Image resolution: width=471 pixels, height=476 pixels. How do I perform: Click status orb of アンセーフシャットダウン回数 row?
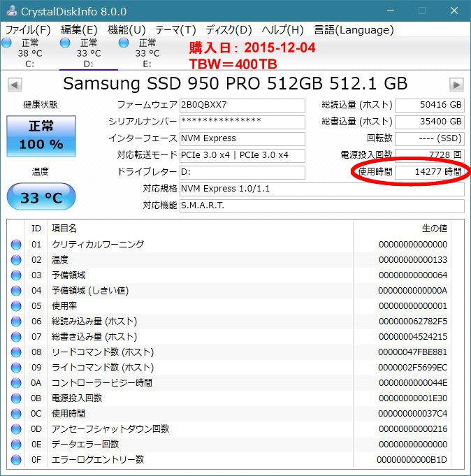[16, 429]
